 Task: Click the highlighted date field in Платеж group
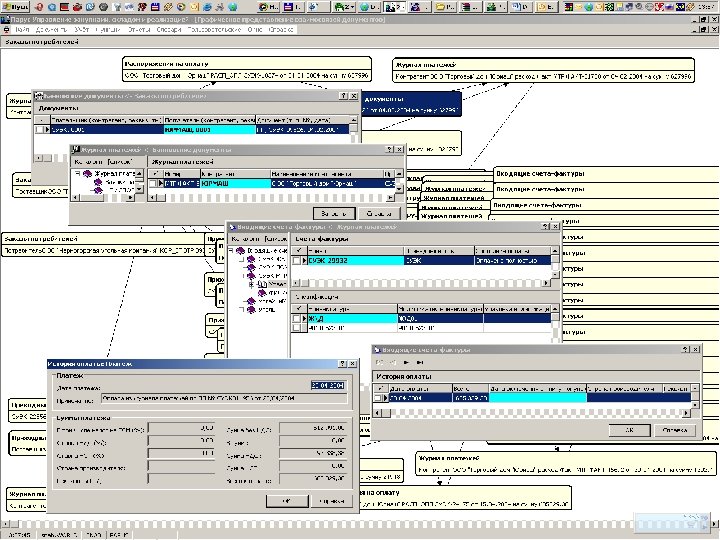[328, 386]
